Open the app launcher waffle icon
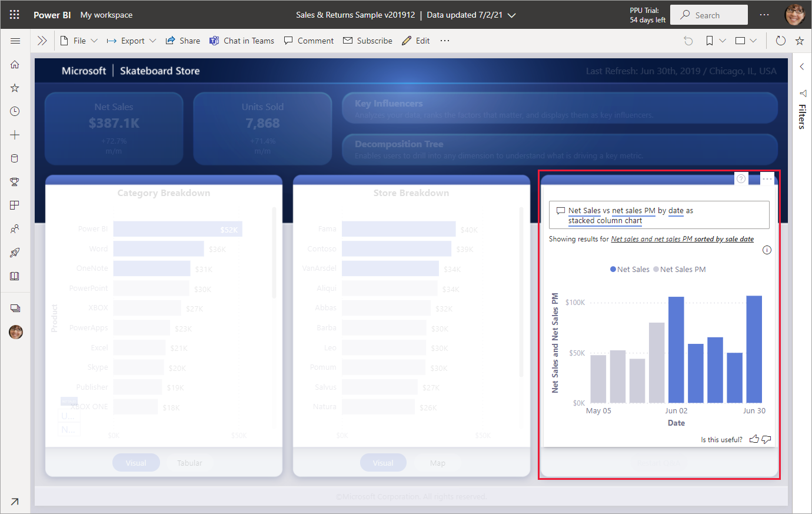Screen dimensions: 812x514 [15, 15]
